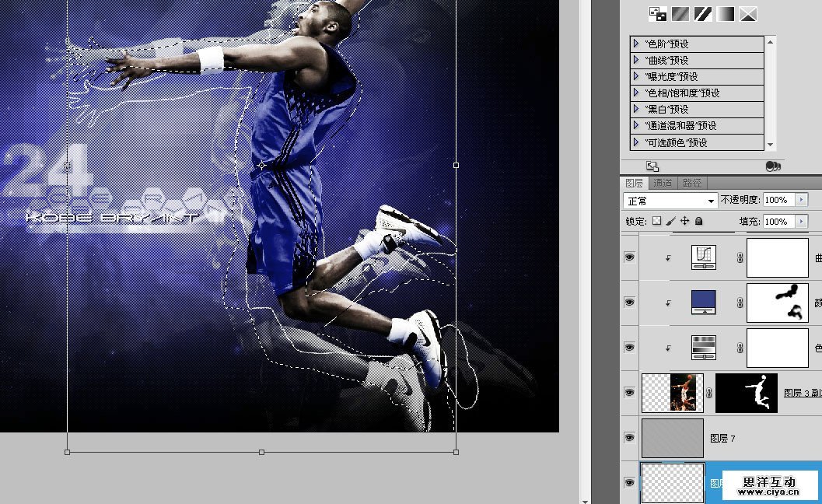822x504 pixels.
Task: Select the player silhouette layer mask thumbnail
Action: pyautogui.click(x=746, y=394)
